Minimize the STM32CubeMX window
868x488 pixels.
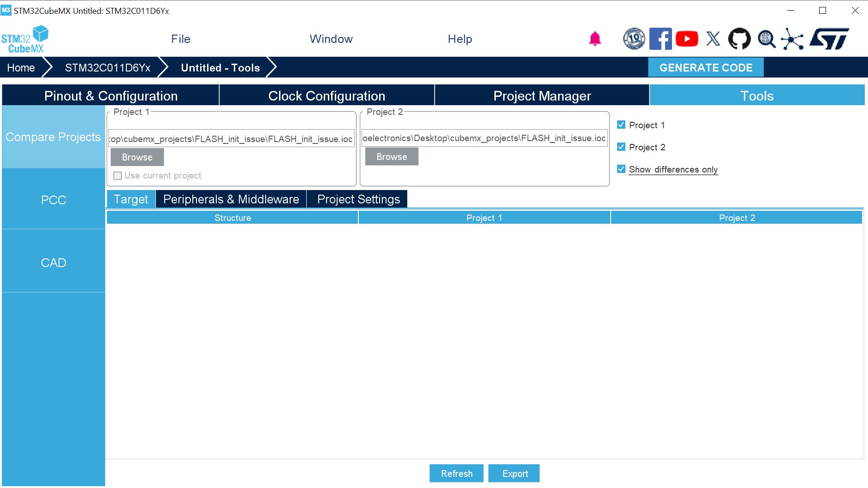coord(791,10)
